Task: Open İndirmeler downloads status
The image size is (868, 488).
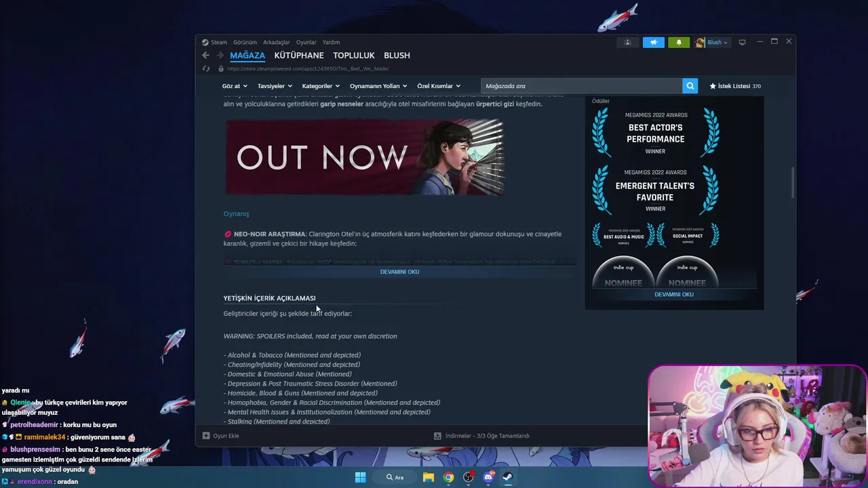Action: (x=481, y=436)
